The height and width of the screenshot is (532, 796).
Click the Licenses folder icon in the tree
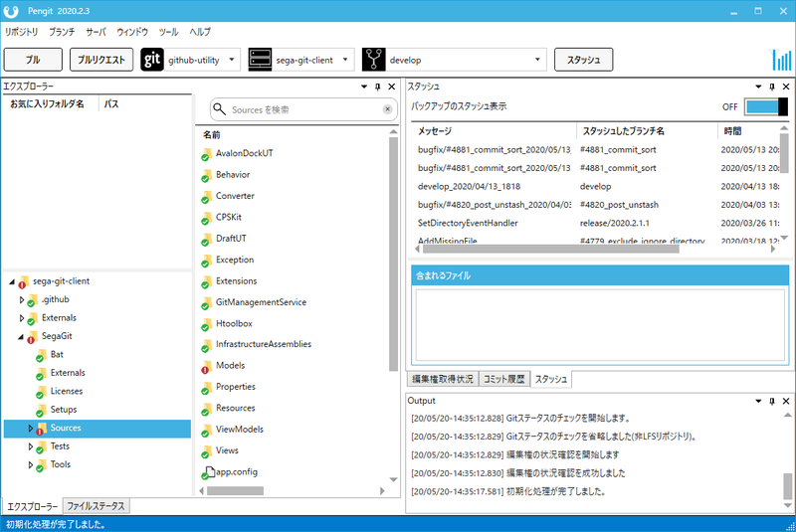41,392
